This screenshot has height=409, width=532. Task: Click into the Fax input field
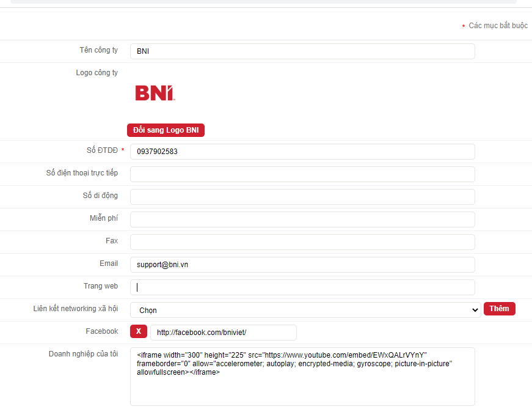(x=302, y=242)
